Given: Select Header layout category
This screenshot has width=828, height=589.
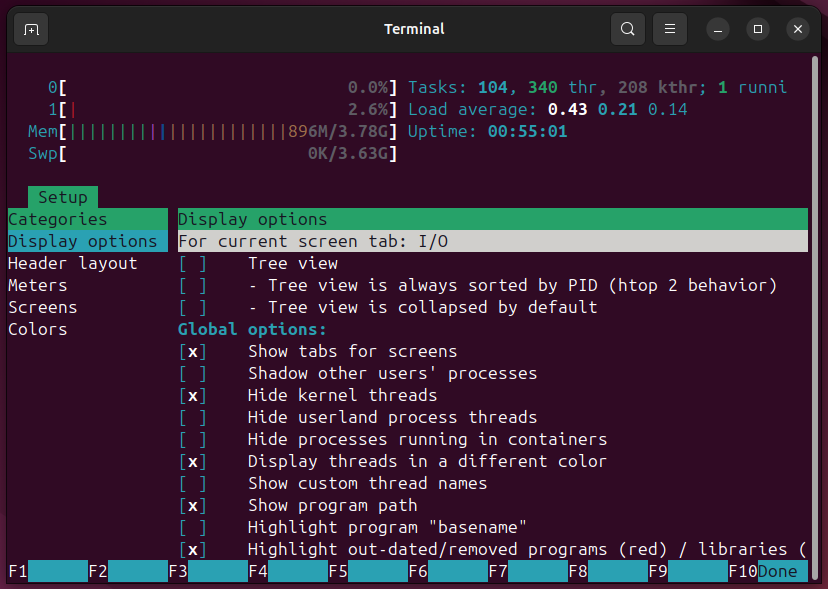Looking at the screenshot, I should 72,263.
